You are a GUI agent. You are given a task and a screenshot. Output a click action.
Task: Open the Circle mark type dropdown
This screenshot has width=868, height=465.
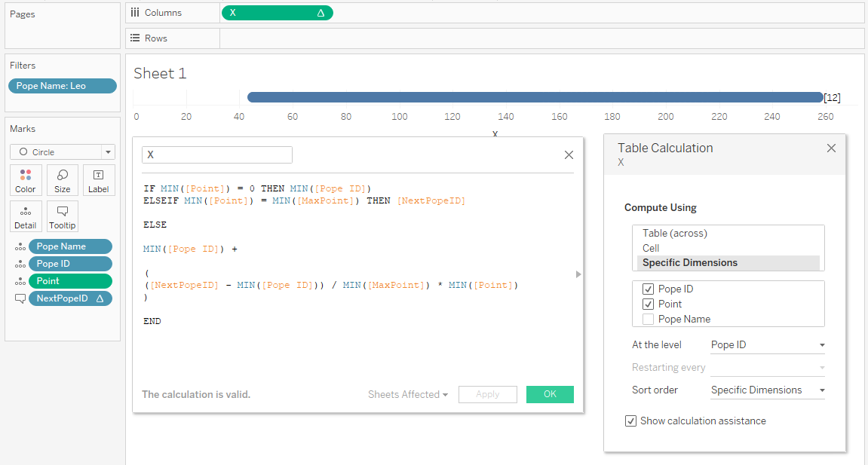coord(108,152)
